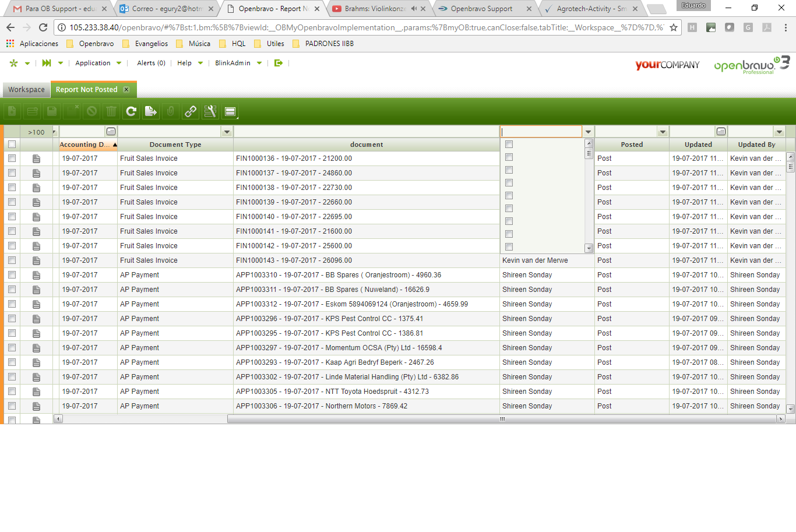
Task: Close the Report Not Posted tab
Action: (x=126, y=90)
